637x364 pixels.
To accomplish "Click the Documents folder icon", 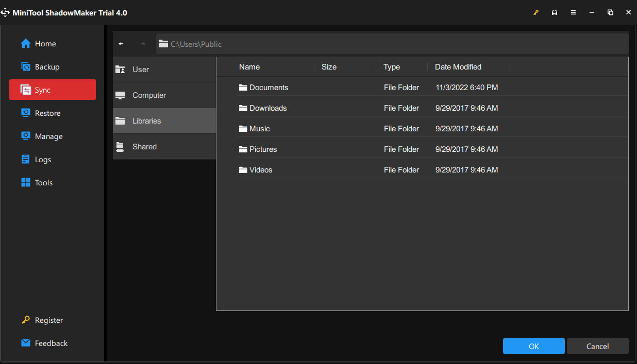I will click(x=243, y=88).
